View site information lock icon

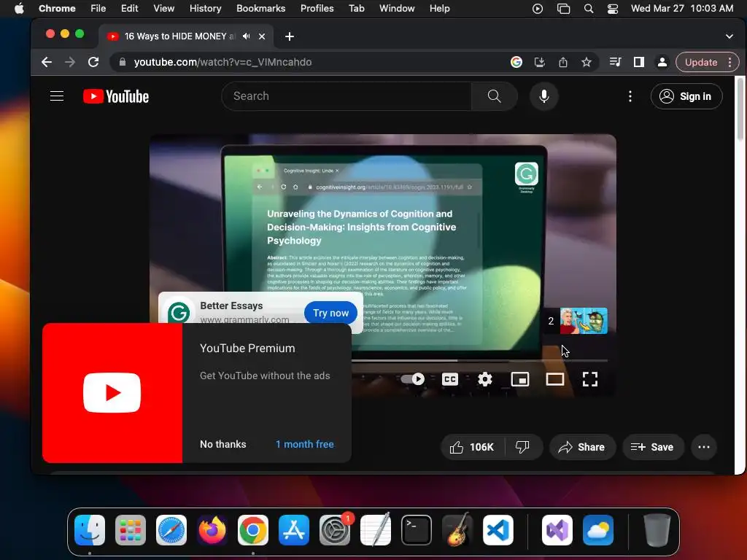click(123, 62)
